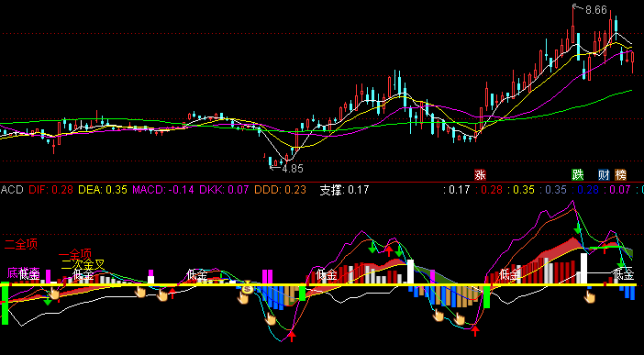Open the orange 榜 icon
Image resolution: width=644 pixels, height=355 pixels.
click(x=620, y=174)
